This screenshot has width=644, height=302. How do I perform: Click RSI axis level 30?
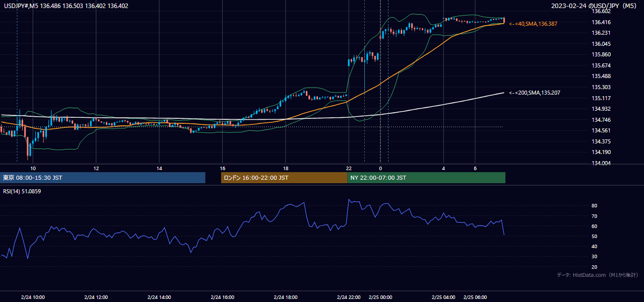(595, 257)
